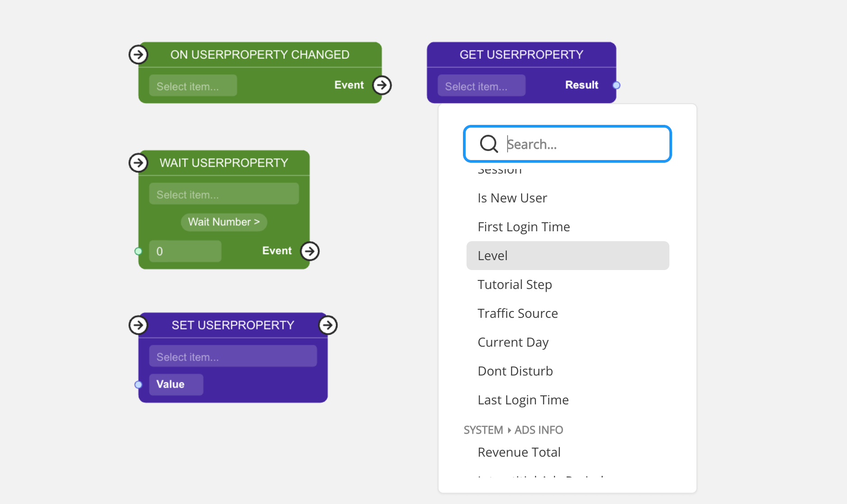Click the green number input port on WAIT USERPROPERTY

pos(138,251)
